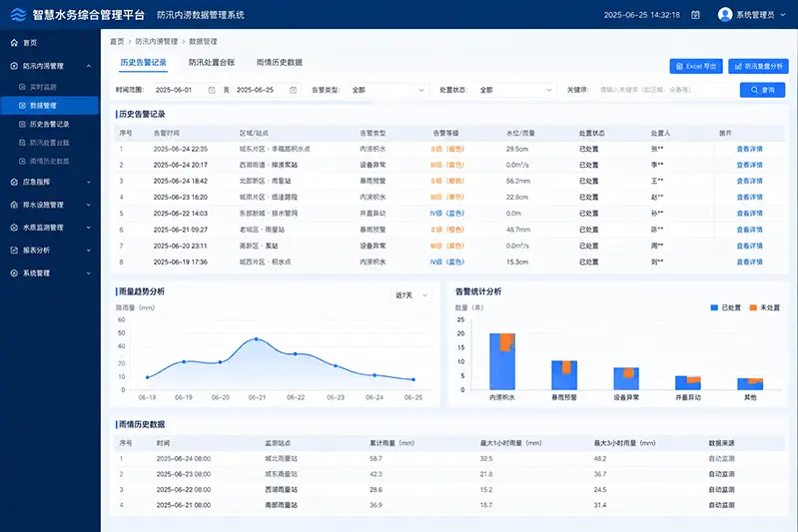Click the sidebar 历史告警记录 submenu icon
The height and width of the screenshot is (532, 798).
[x=22, y=124]
